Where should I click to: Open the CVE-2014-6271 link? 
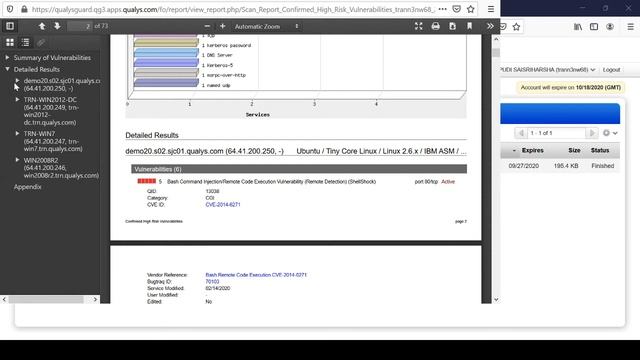tap(223, 204)
